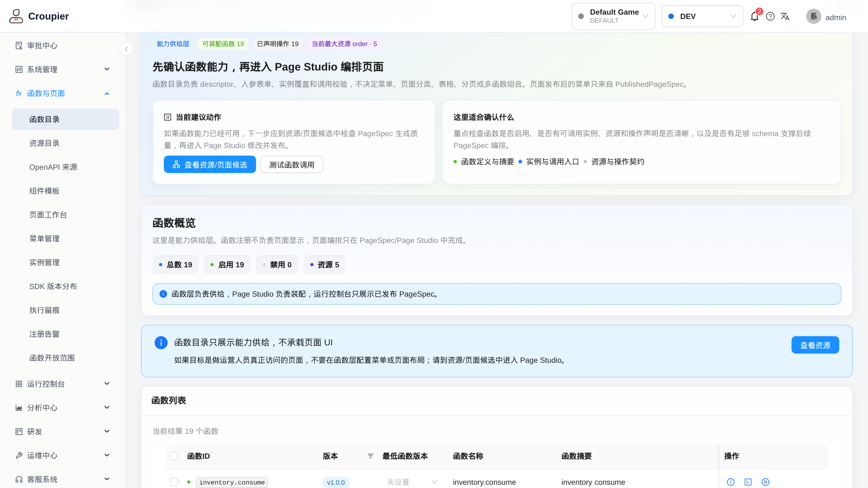
Task: Open the language translation icon
Action: [x=785, y=17]
